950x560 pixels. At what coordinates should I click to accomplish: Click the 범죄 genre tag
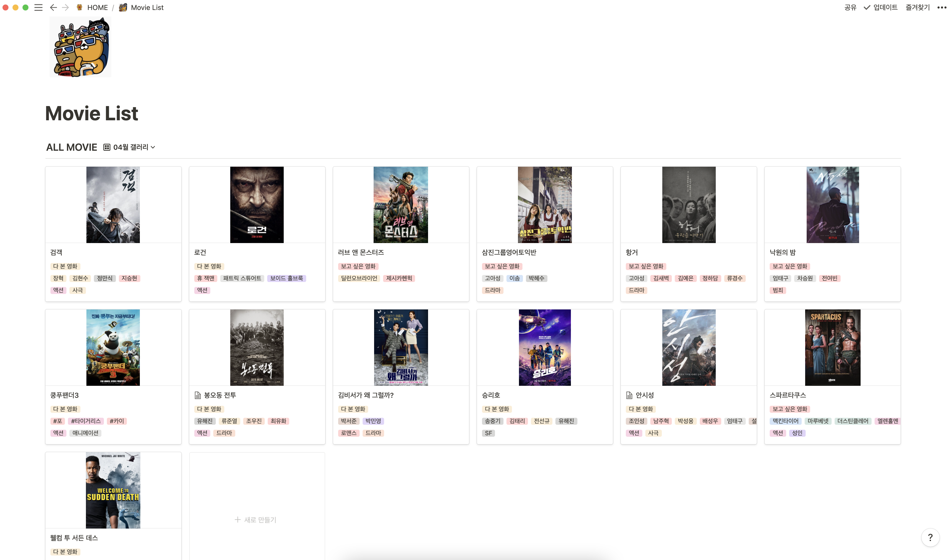[778, 290]
